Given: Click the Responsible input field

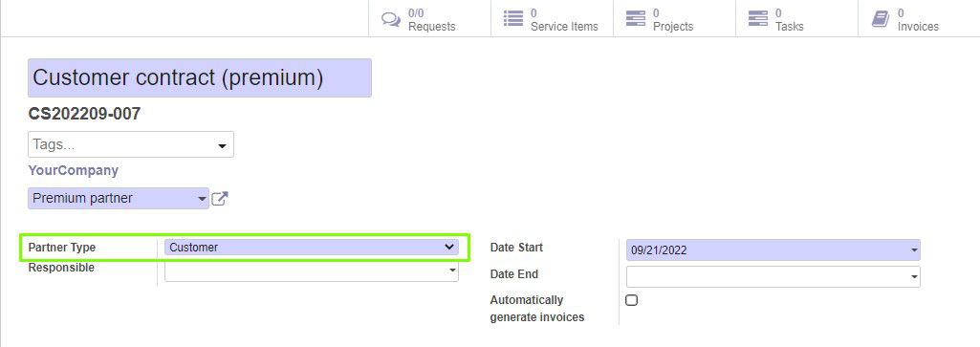Looking at the screenshot, I should [x=312, y=271].
